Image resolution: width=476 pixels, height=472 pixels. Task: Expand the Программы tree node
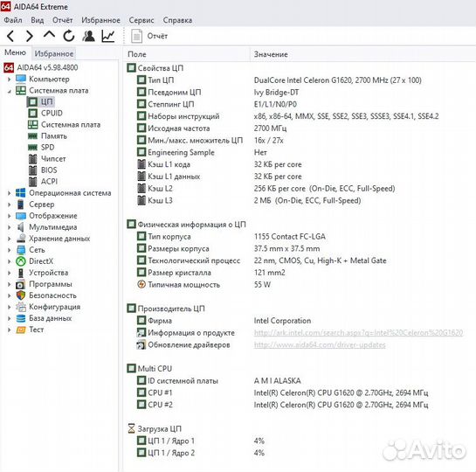point(9,284)
